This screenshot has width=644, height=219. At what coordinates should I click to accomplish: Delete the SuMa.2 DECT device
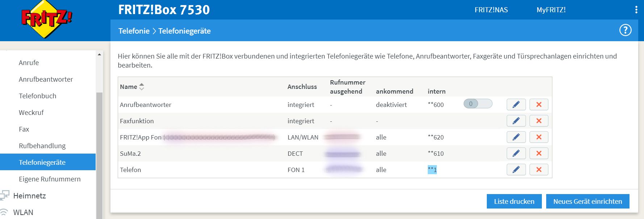coord(539,153)
